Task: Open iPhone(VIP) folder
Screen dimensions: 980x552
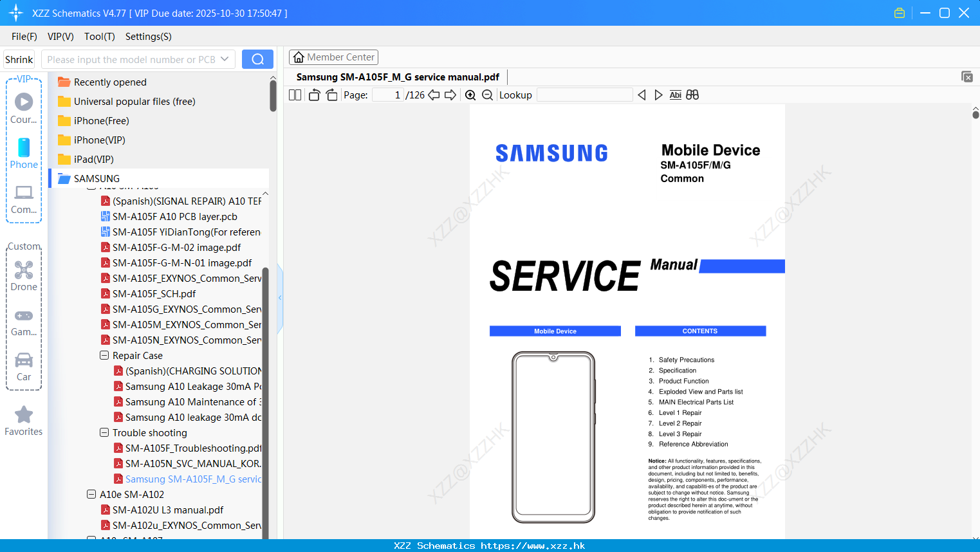Action: pos(100,140)
